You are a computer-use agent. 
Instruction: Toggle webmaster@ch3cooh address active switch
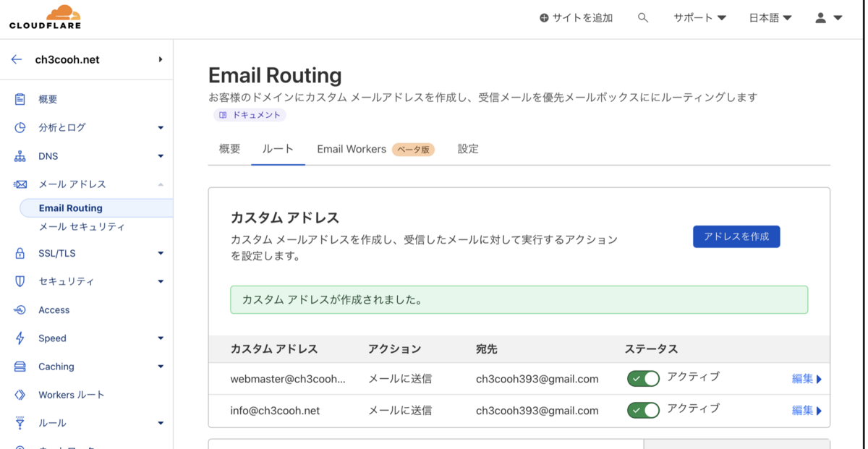pyautogui.click(x=643, y=379)
